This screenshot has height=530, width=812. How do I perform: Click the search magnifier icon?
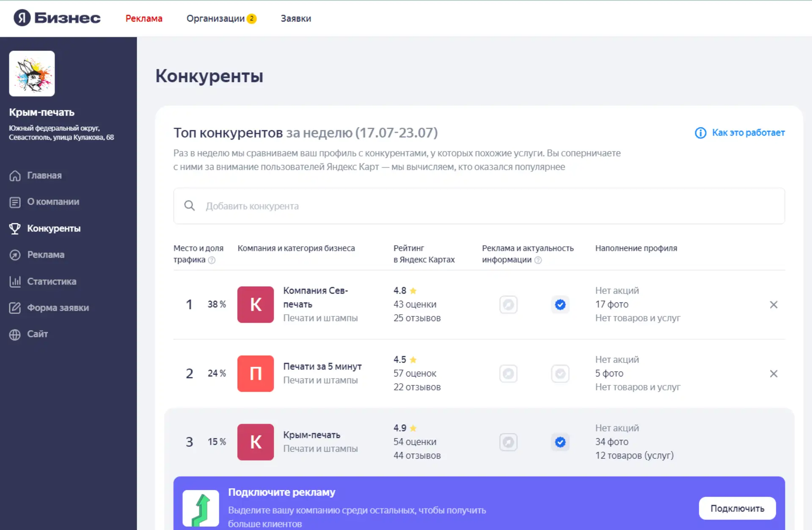coord(190,206)
